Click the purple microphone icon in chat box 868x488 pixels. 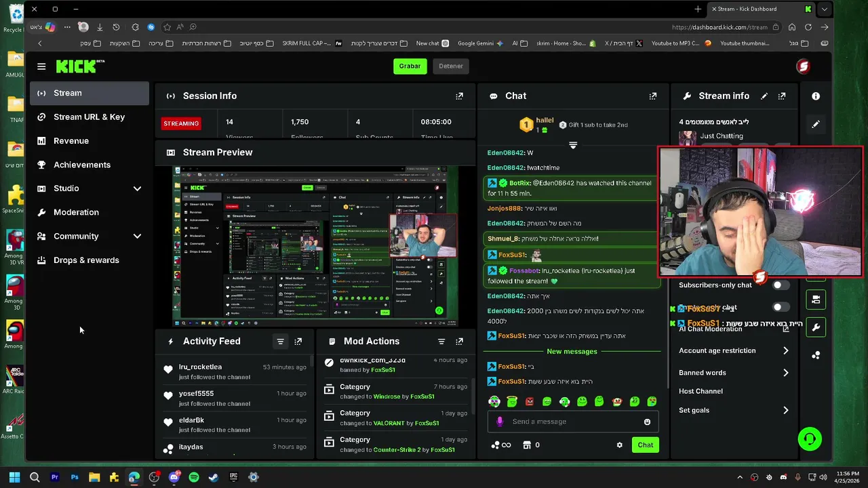(500, 422)
